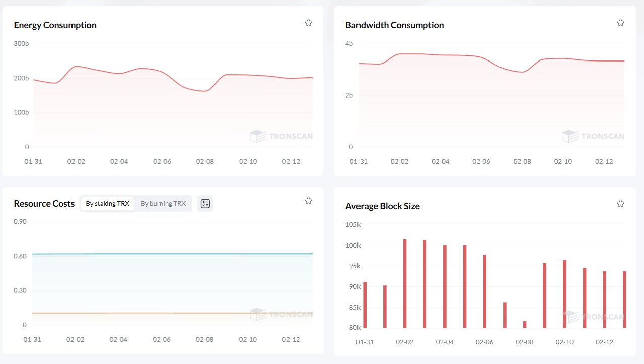The height and width of the screenshot is (364, 644).
Task: Open the resource calculator icon
Action: tap(205, 204)
